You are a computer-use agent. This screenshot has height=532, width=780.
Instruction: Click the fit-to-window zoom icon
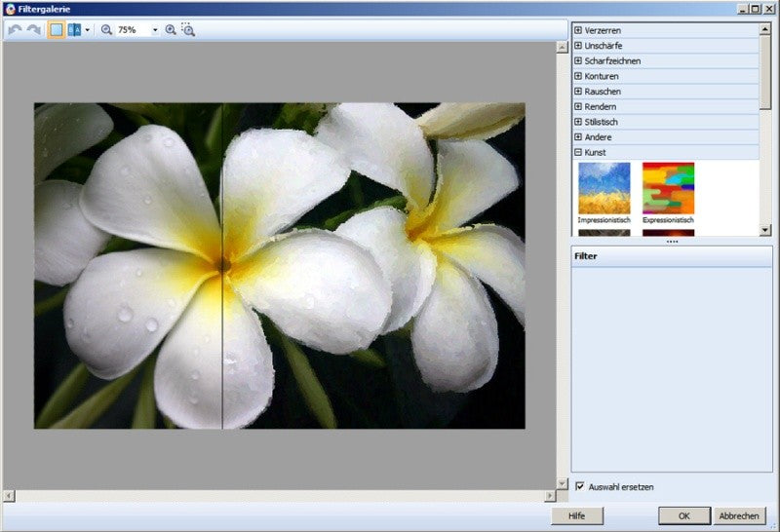[188, 30]
